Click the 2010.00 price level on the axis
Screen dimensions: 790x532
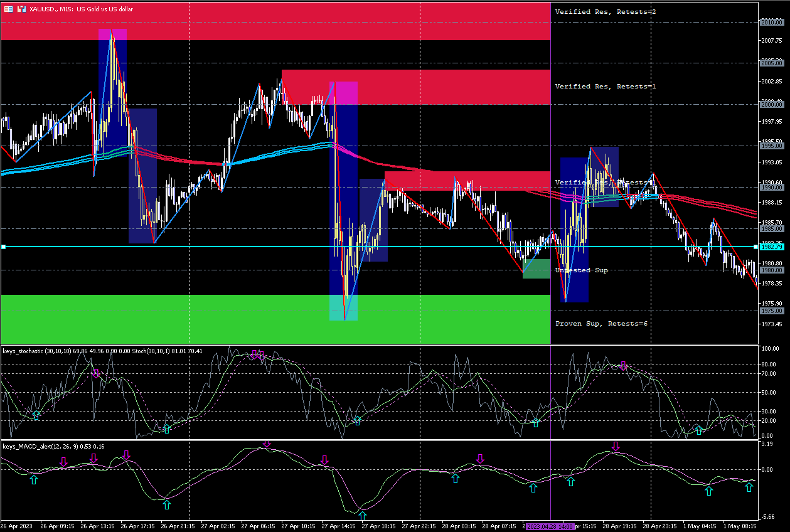click(x=771, y=22)
